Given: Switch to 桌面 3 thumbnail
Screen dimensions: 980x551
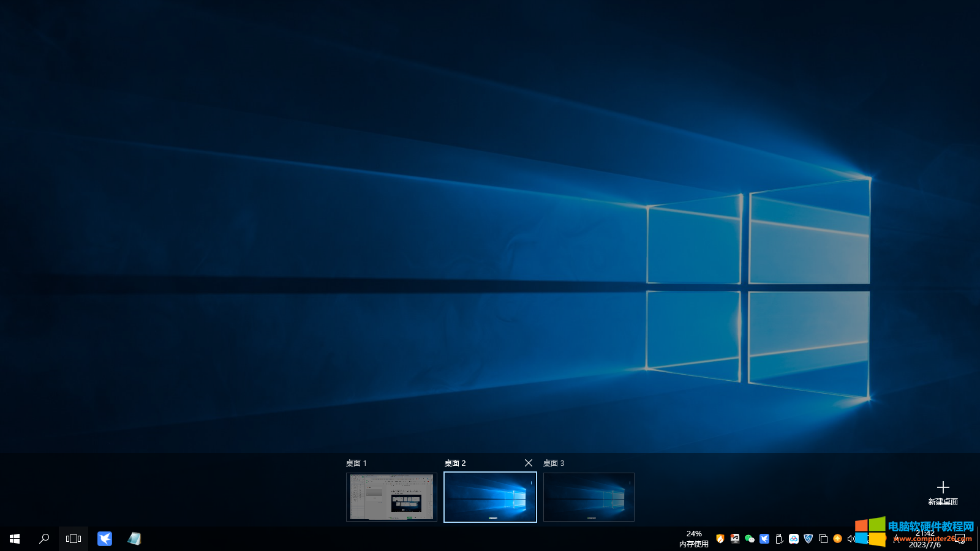Looking at the screenshot, I should 589,497.
